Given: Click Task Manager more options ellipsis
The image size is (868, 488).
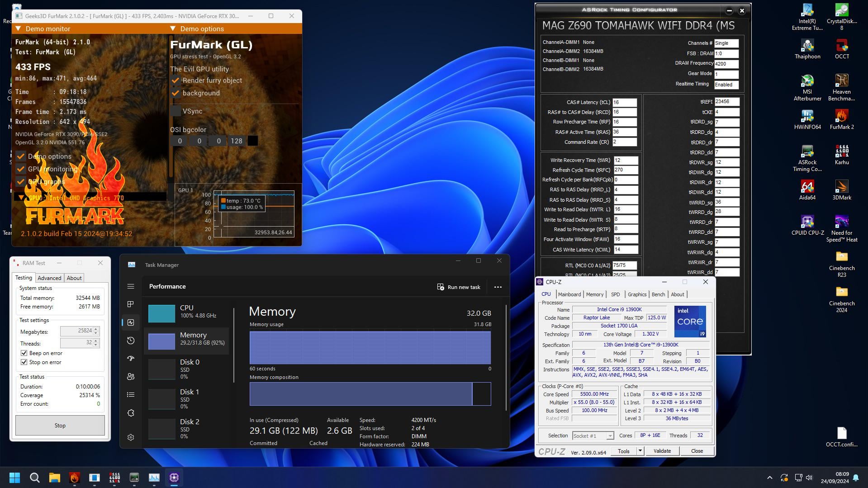Looking at the screenshot, I should (498, 287).
